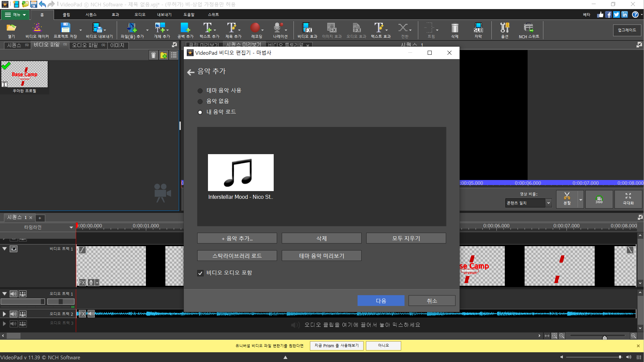644x362 pixels.
Task: Collapse 비디오 트랙 1 triangle
Action: point(5,249)
